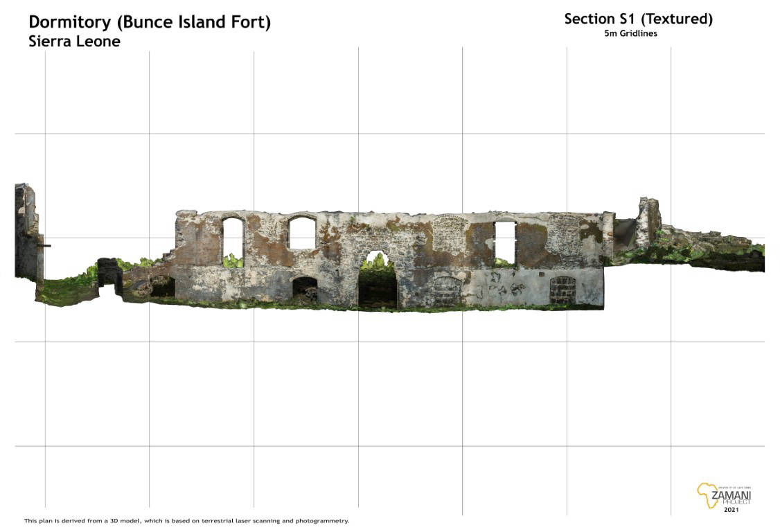The image size is (780, 532).
Task: Select the 'Section S1 (Textured)' heading
Action: pyautogui.click(x=638, y=19)
